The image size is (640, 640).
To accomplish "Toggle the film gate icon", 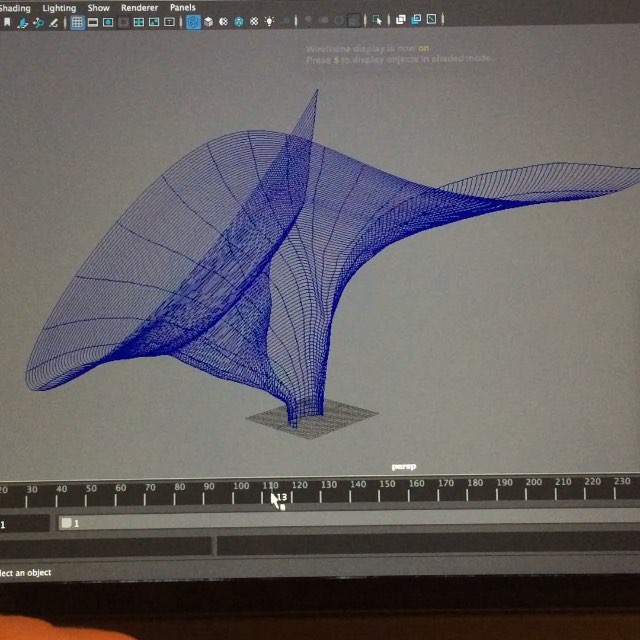I will pos(93,22).
